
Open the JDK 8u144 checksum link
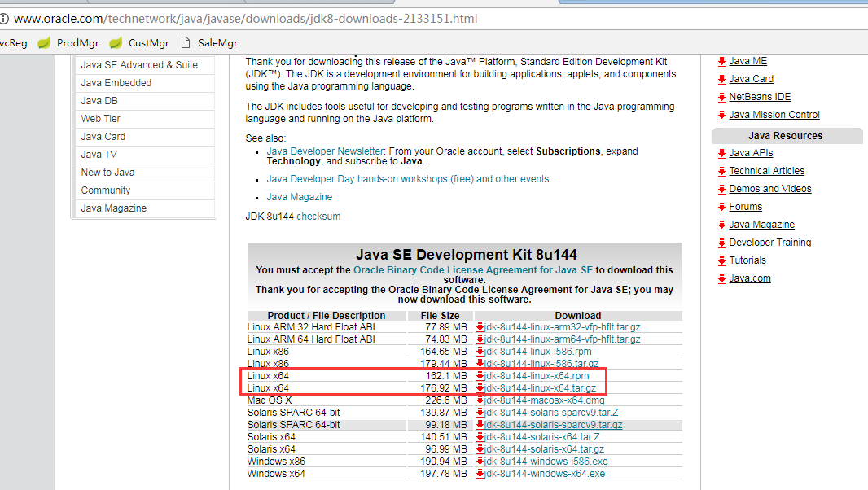pos(318,217)
